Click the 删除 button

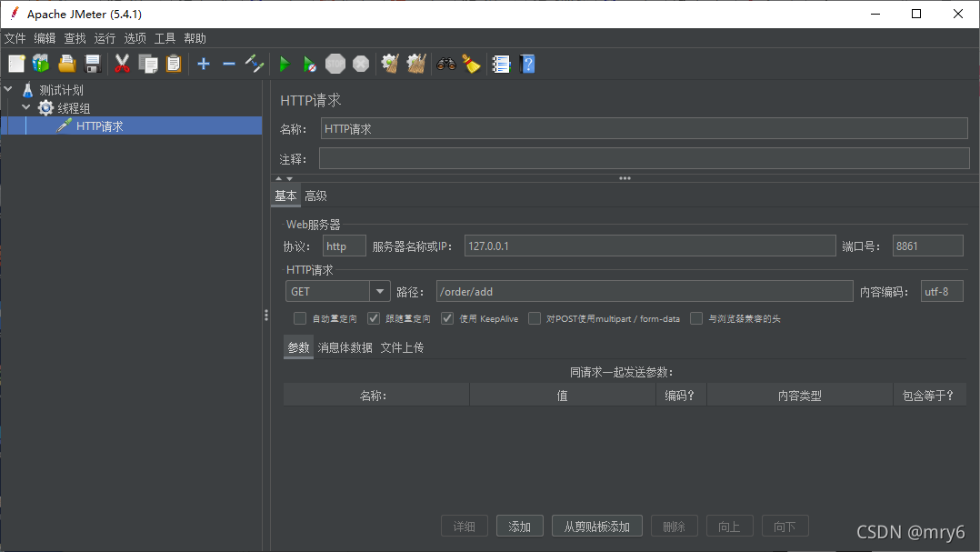(674, 527)
